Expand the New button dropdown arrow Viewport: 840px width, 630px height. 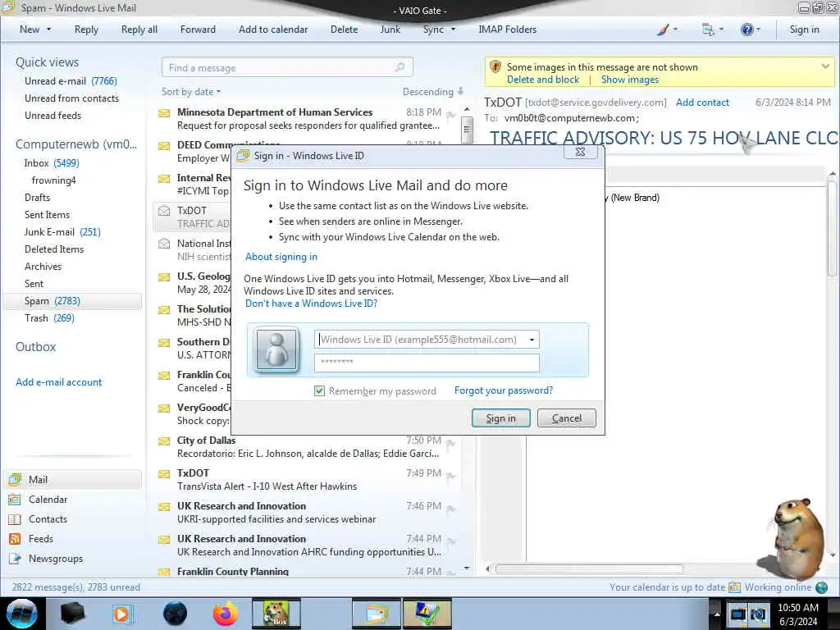48,30
